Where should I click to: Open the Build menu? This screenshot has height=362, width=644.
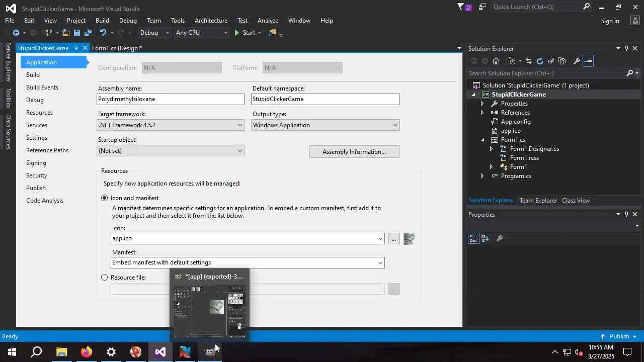pos(102,21)
